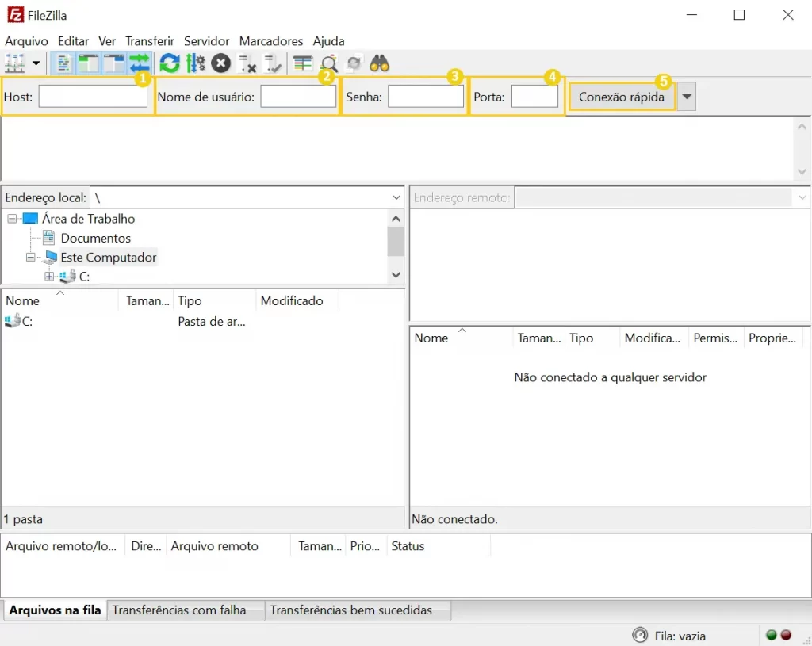Toggle processing of the transfer queue
This screenshot has height=646, width=812.
click(x=195, y=63)
